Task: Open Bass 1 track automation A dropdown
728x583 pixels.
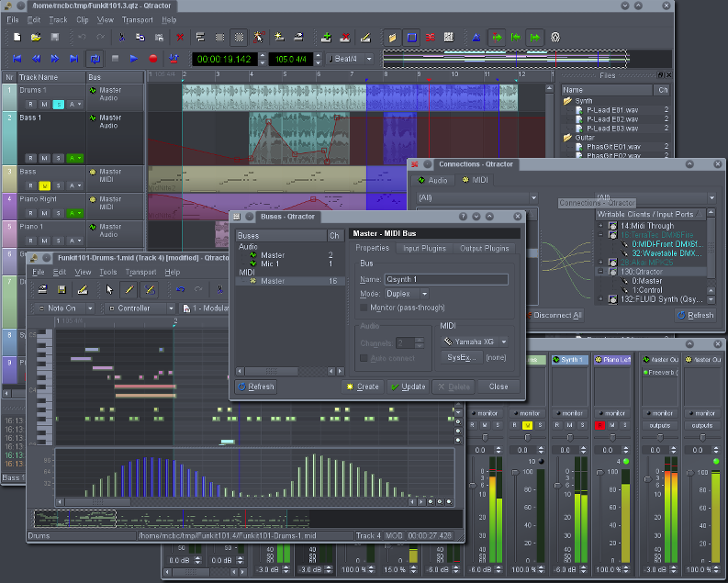Action: [74, 158]
